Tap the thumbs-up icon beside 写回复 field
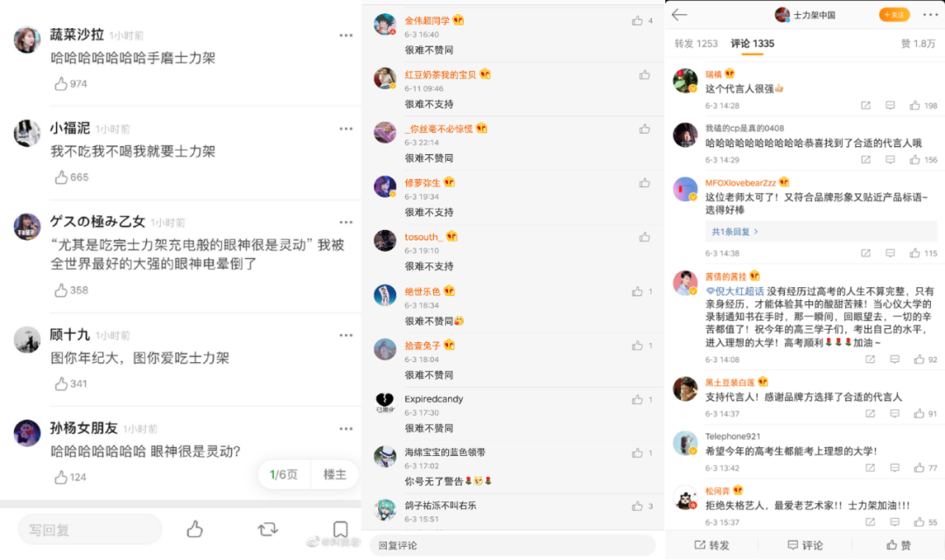This screenshot has height=560, width=945. tap(194, 529)
